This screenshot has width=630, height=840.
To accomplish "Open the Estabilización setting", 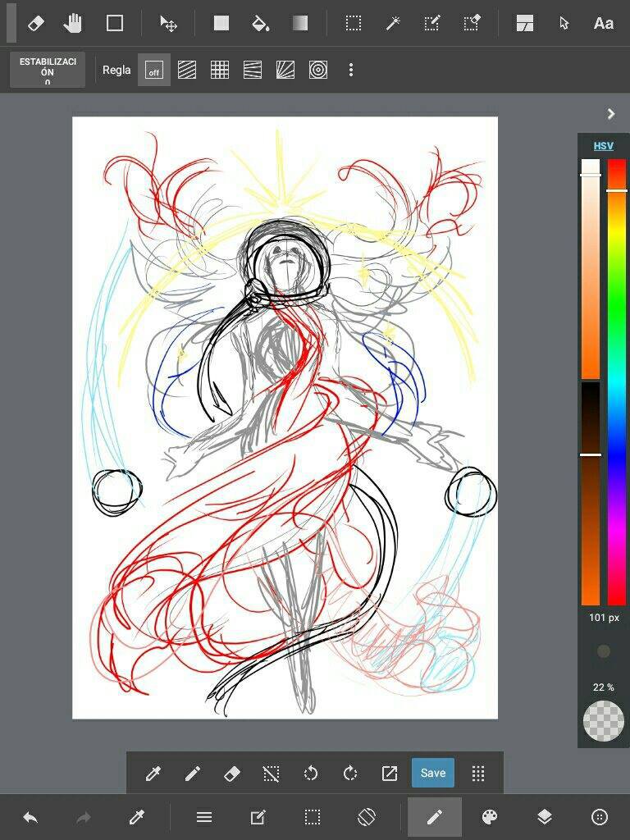I will 48,71.
